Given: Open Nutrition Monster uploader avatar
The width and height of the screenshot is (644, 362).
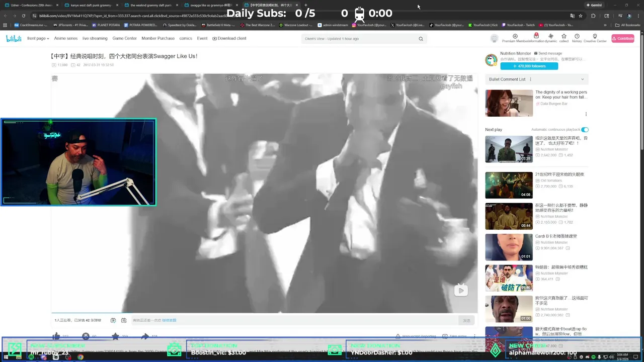Looking at the screenshot, I should (491, 60).
